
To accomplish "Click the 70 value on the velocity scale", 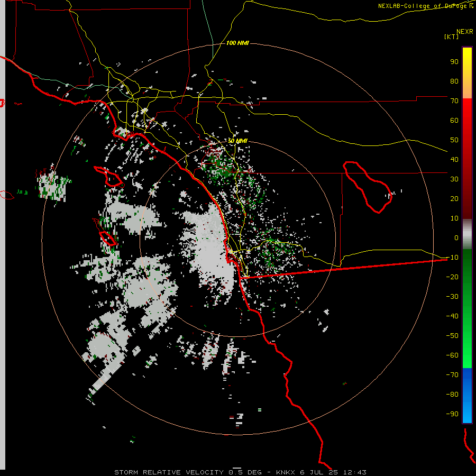I will click(x=454, y=101).
